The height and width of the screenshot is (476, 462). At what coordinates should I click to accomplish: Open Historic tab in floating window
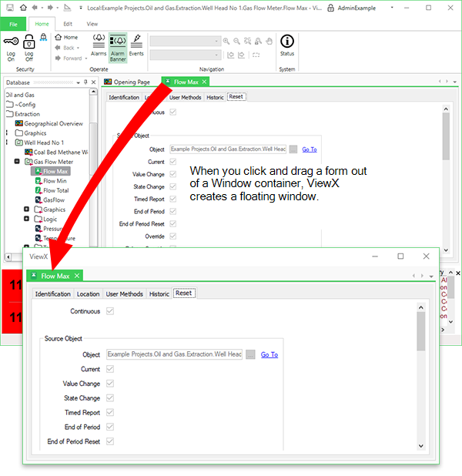tap(159, 293)
